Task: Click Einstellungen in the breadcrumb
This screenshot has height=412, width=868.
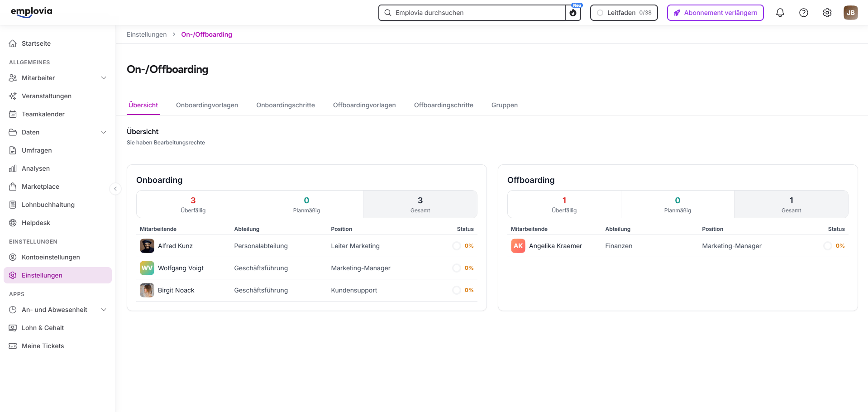Action: (147, 34)
